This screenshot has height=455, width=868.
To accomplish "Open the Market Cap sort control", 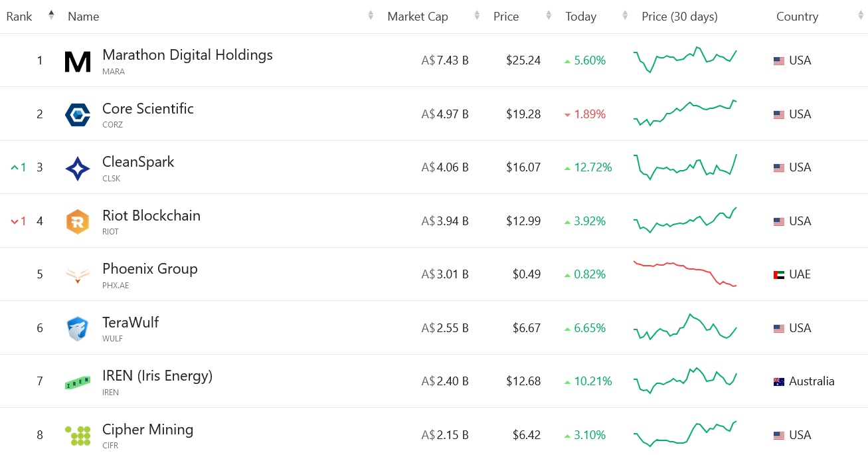I will [476, 15].
